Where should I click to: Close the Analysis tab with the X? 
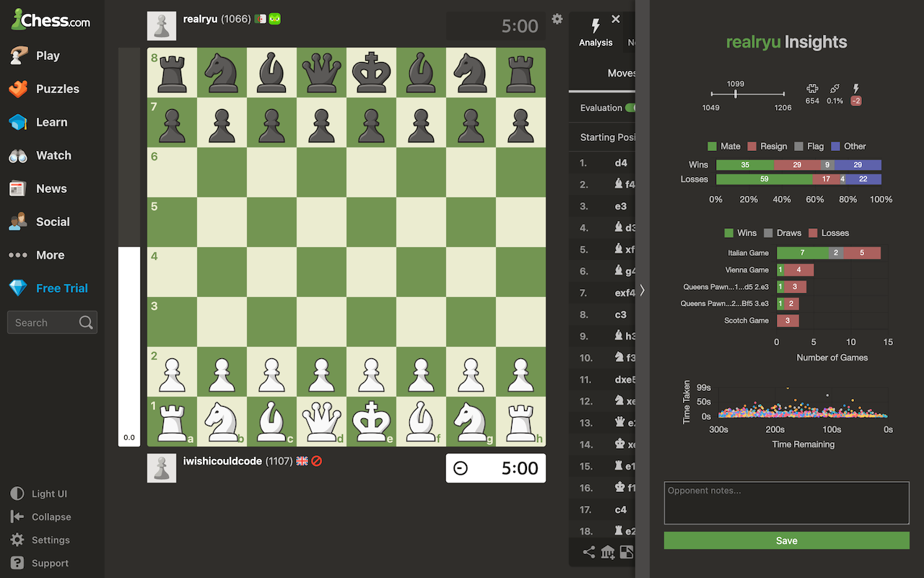[x=616, y=20]
